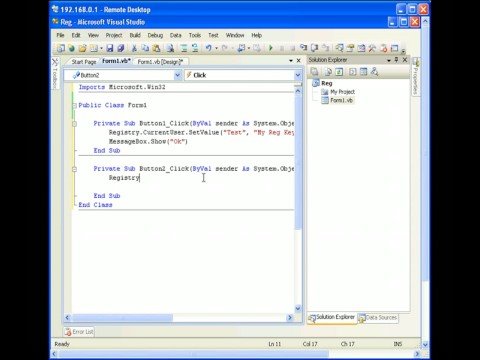Open the Add New Item dropdown arrow
The height and width of the screenshot is (360, 480).
click(101, 49)
